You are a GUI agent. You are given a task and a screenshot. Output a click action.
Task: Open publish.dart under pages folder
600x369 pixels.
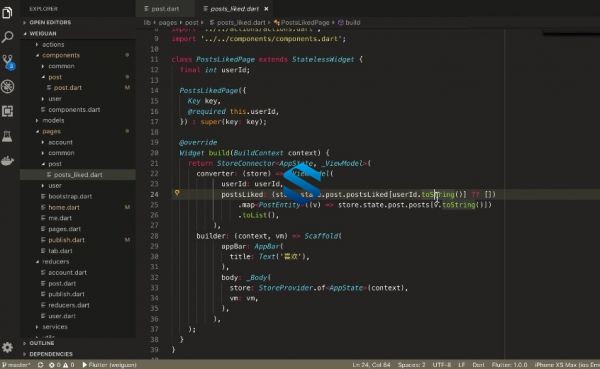point(66,240)
